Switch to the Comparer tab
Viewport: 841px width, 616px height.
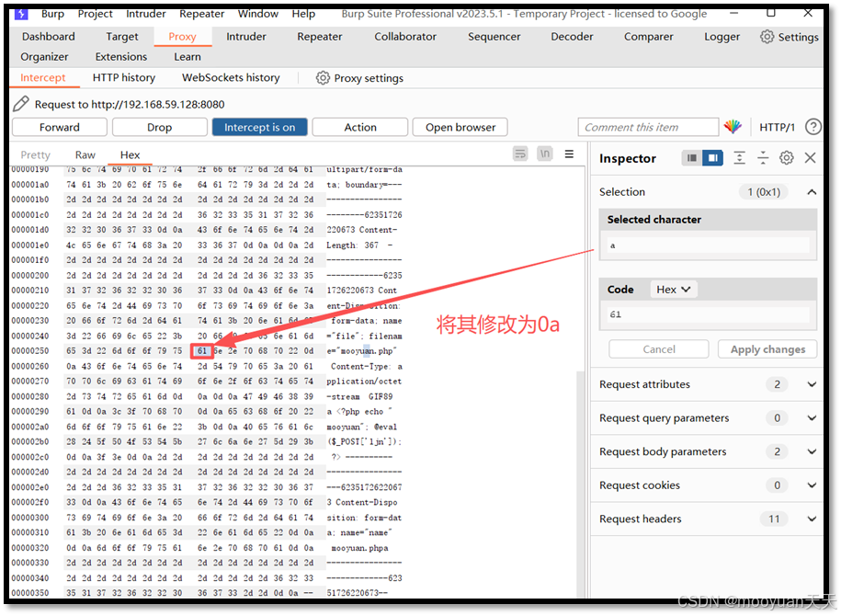coord(649,37)
